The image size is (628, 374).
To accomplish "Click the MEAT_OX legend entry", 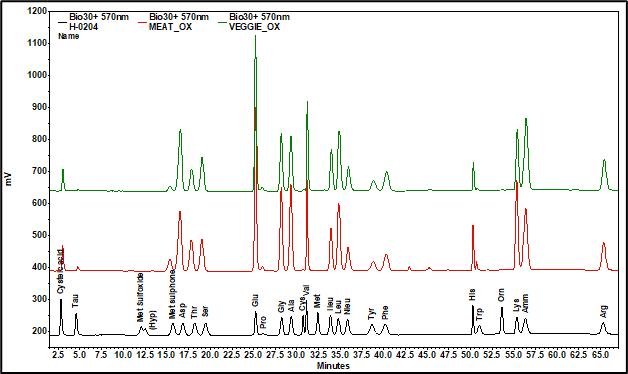I will [174, 22].
